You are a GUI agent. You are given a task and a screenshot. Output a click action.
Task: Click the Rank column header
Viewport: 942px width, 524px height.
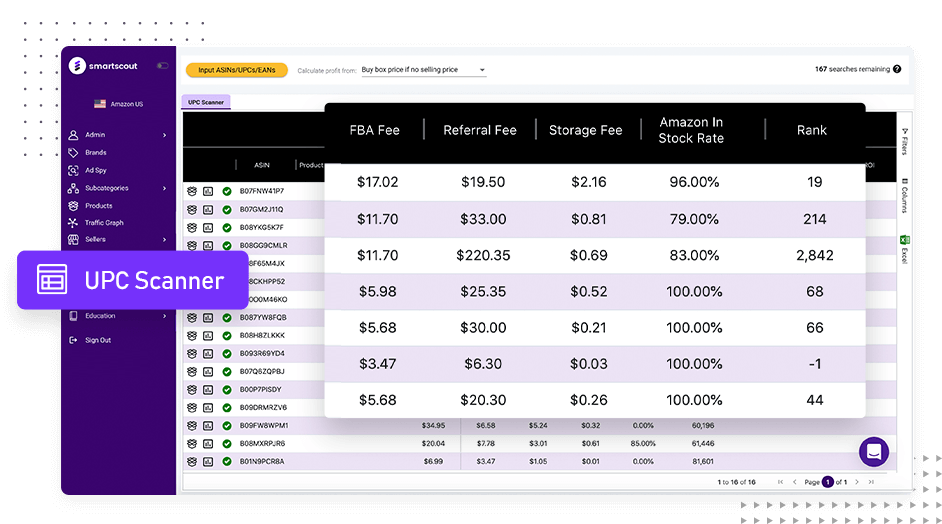[x=812, y=130]
